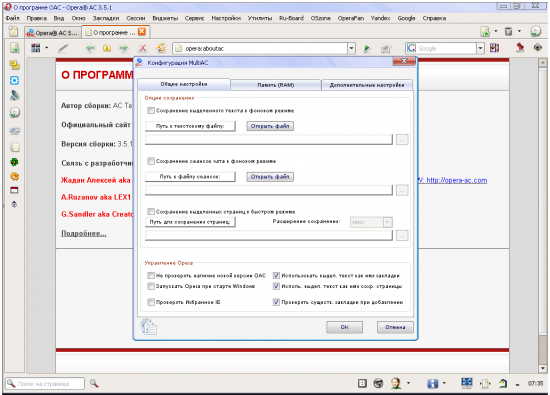The height and width of the screenshot is (395, 550).
Task: Click 'Путь для сохранения страниц' button
Action: tap(190, 222)
